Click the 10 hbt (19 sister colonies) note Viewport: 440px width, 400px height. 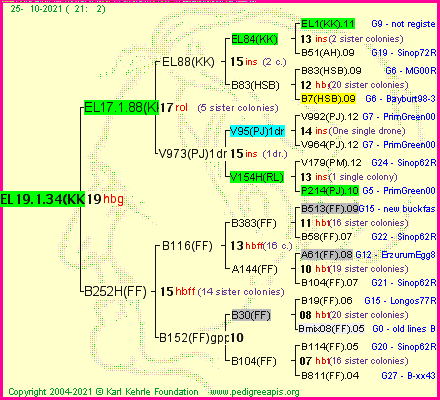tap(354, 269)
